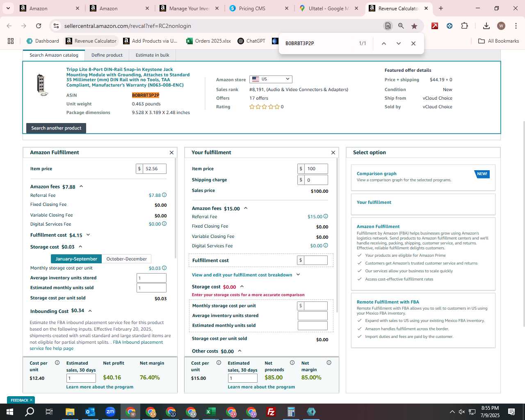Open Windows taskbar search

click(30, 412)
